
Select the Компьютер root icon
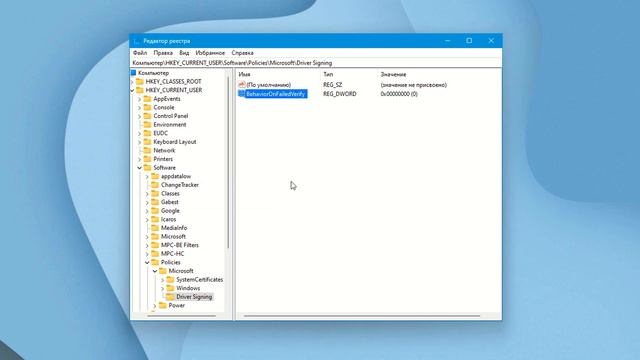click(133, 73)
